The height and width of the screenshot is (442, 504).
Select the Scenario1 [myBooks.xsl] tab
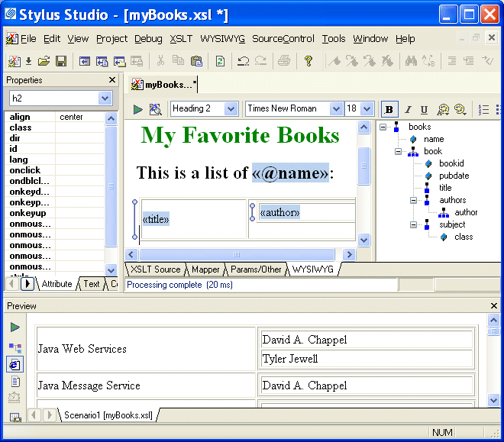click(108, 415)
